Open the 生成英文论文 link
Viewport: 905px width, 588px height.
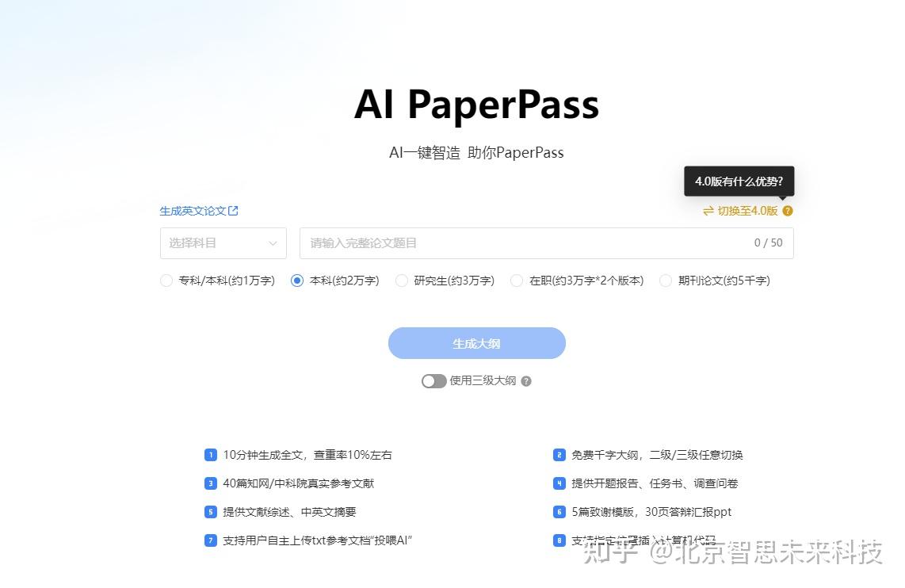[x=194, y=210]
